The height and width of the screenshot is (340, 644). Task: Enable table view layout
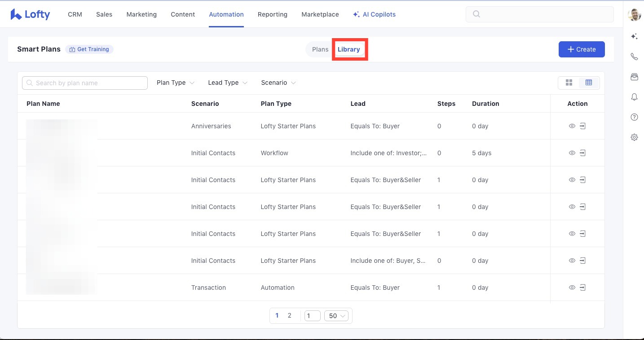(589, 83)
